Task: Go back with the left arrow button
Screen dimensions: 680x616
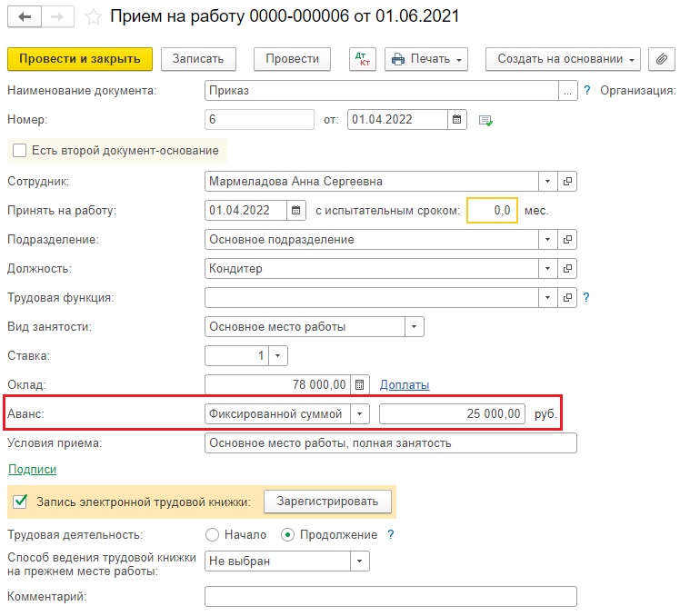Action: pyautogui.click(x=25, y=17)
